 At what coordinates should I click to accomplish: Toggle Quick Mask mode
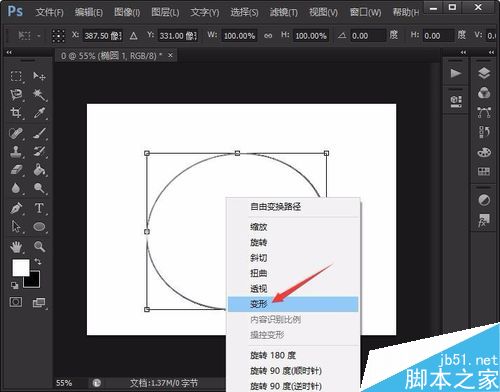pyautogui.click(x=16, y=302)
